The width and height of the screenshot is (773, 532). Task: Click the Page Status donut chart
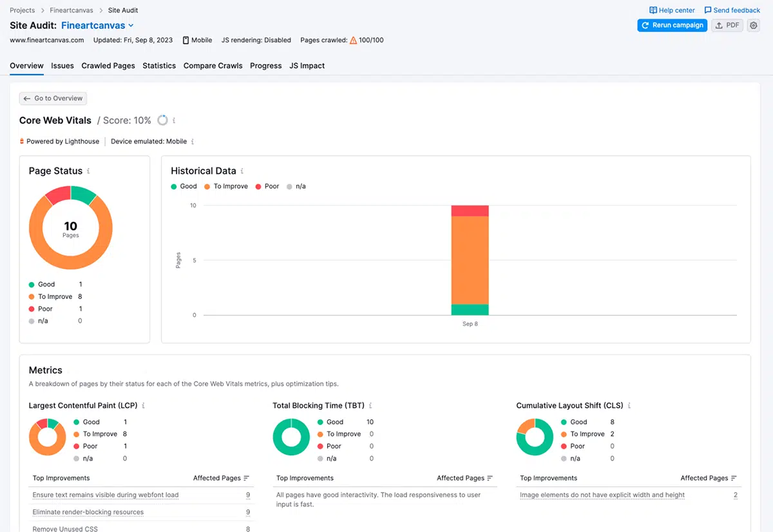click(71, 227)
